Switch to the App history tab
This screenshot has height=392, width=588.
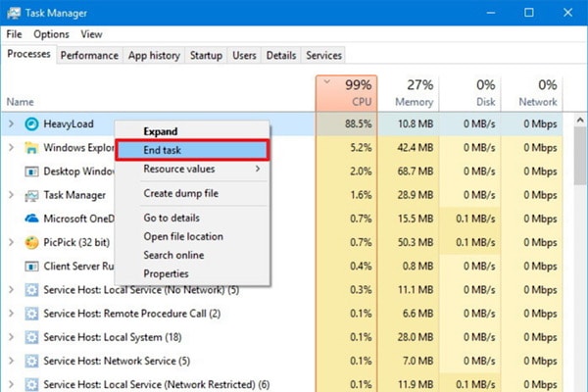point(154,56)
